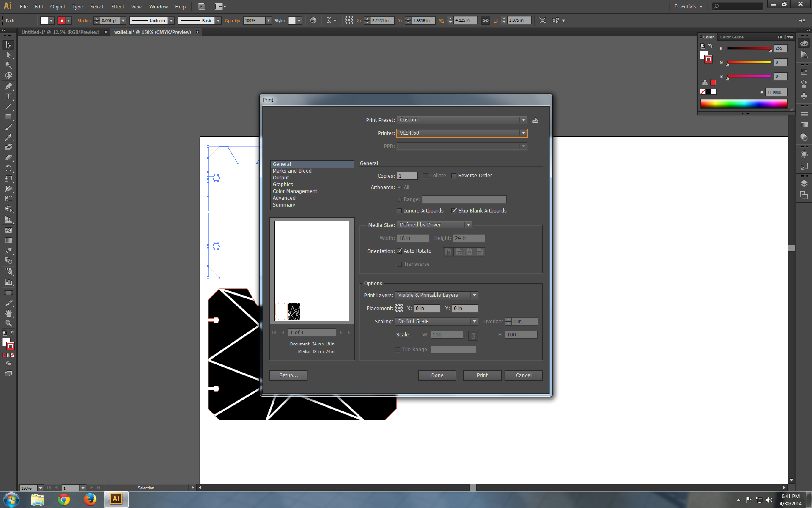Select the Line Segment tool
This screenshot has width=812, height=508.
pyautogui.click(x=8, y=107)
